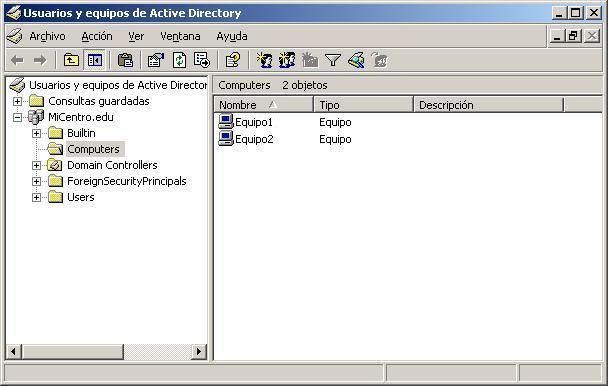Sort by the Descripción column header
Viewport: 608px width, 386px height.
tap(489, 105)
